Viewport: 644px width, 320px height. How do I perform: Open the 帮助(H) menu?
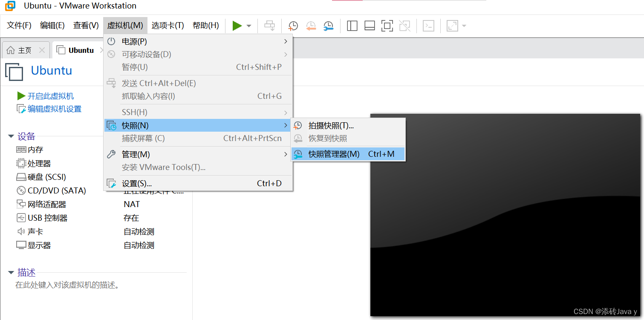(205, 25)
